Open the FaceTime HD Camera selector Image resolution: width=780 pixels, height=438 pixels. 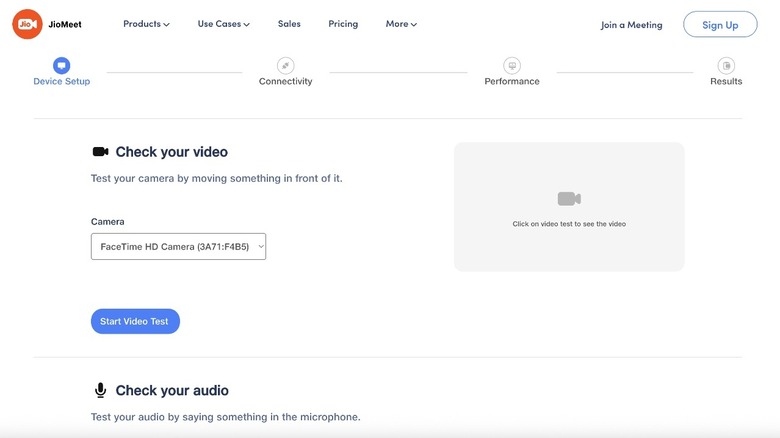coord(178,246)
